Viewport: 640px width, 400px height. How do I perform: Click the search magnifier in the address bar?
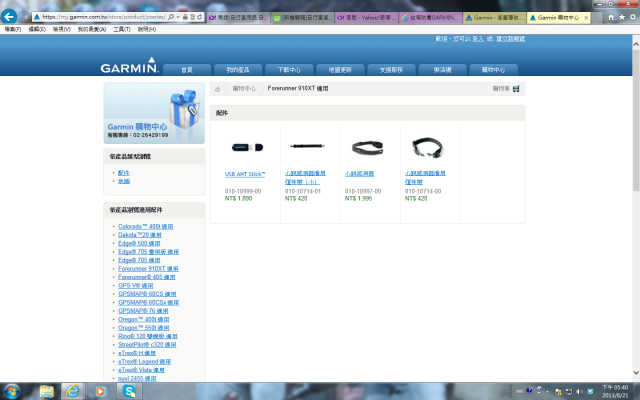point(171,17)
